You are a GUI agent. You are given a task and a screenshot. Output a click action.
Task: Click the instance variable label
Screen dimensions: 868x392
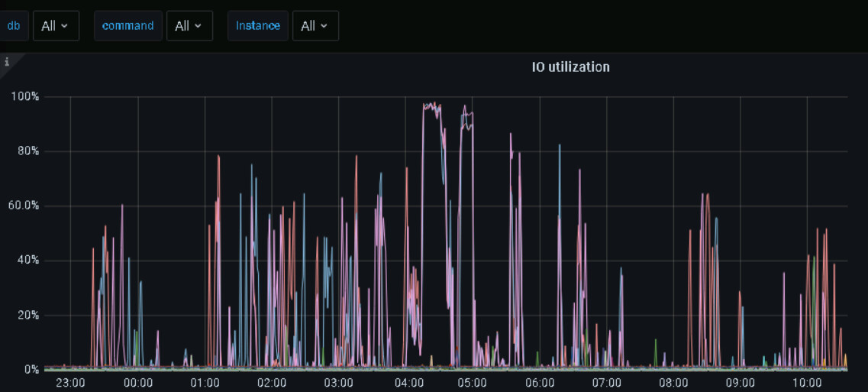(x=258, y=25)
